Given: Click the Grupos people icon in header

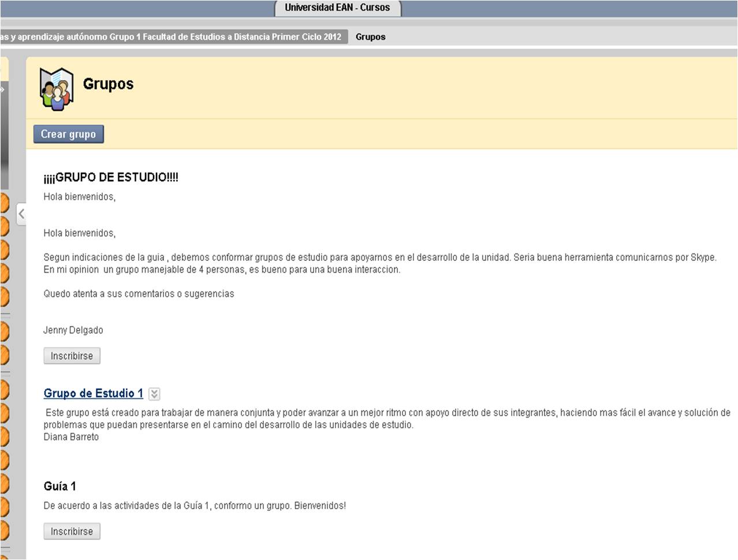Looking at the screenshot, I should 56,88.
